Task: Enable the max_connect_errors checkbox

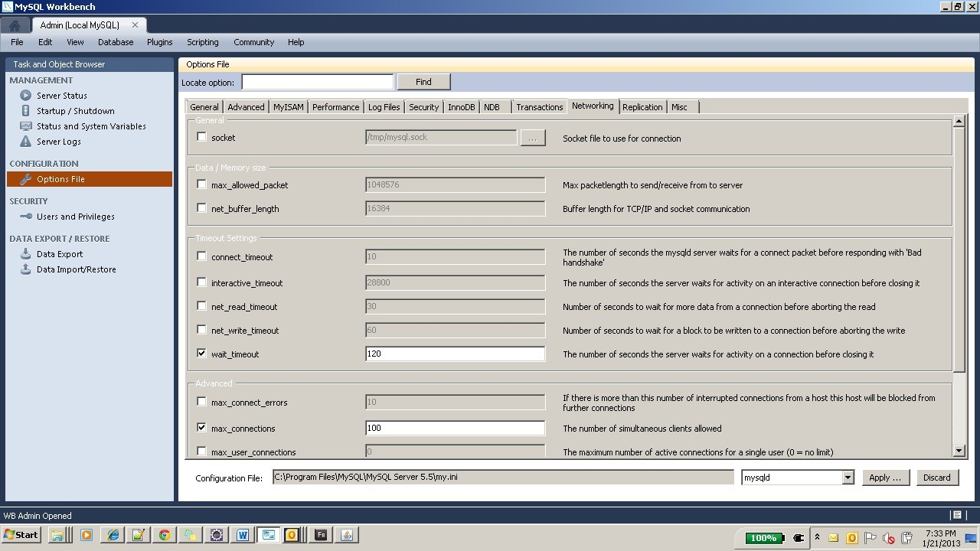Action: pyautogui.click(x=201, y=402)
